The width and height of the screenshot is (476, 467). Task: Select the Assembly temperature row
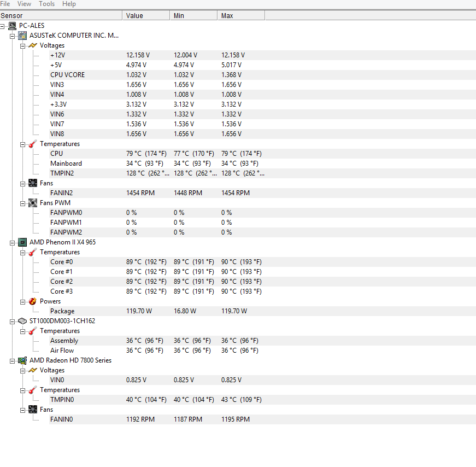(x=262, y=341)
